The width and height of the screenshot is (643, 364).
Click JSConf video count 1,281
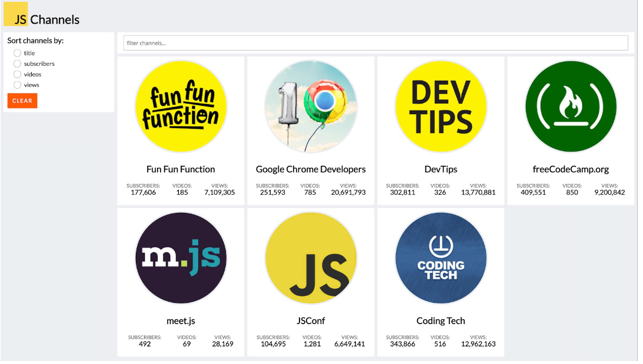click(312, 344)
